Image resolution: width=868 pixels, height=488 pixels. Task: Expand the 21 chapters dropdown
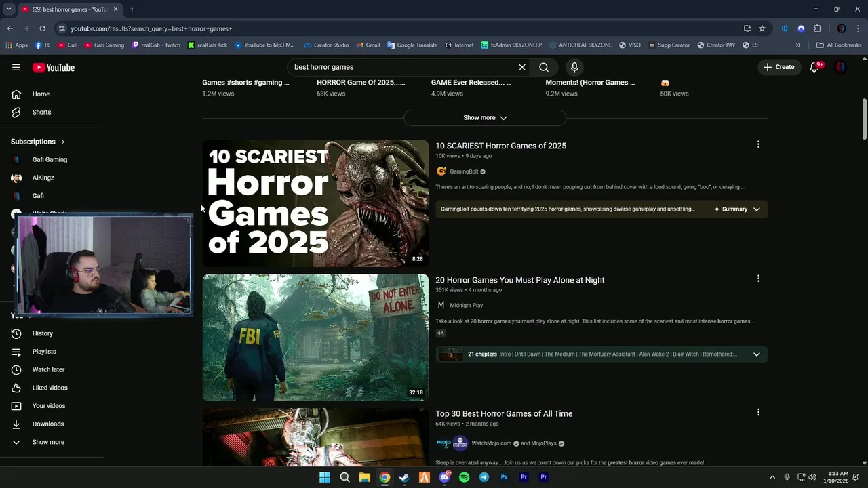tap(757, 354)
